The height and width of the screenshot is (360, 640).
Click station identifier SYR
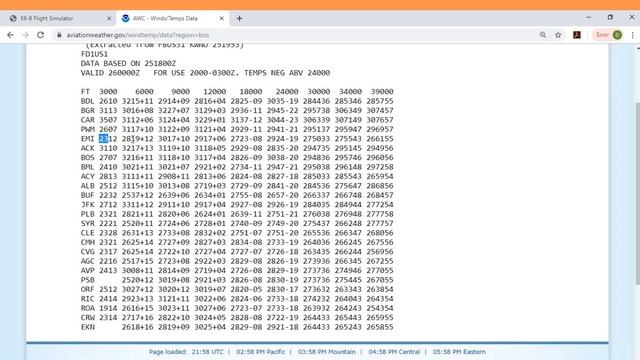click(87, 224)
